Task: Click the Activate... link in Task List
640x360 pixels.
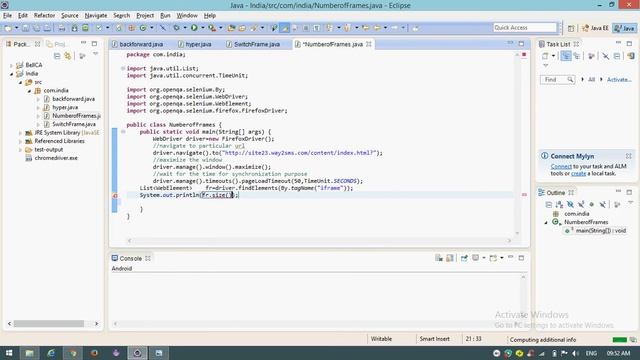Action: [619, 80]
